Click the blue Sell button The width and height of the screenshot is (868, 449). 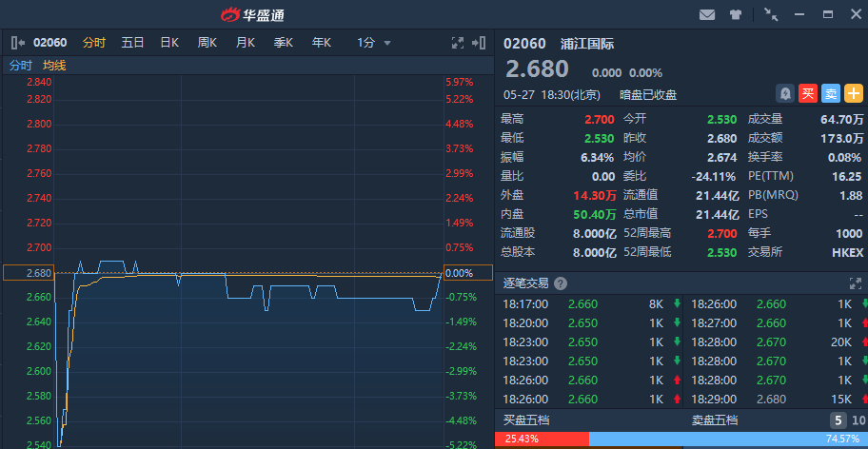click(x=830, y=94)
